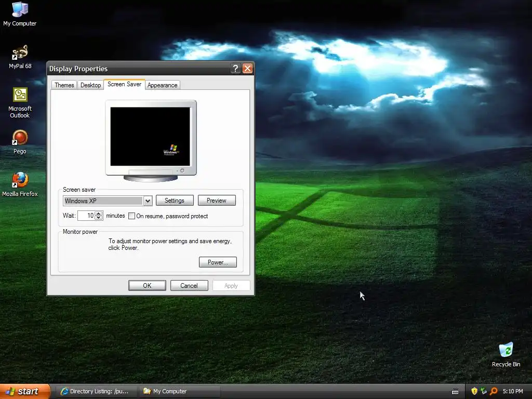Click the orange magnifier tray icon
Screen dimensions: 532x399
[494, 391]
